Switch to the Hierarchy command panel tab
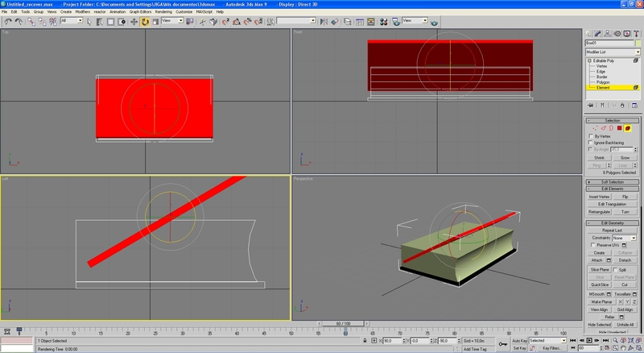 [608, 34]
